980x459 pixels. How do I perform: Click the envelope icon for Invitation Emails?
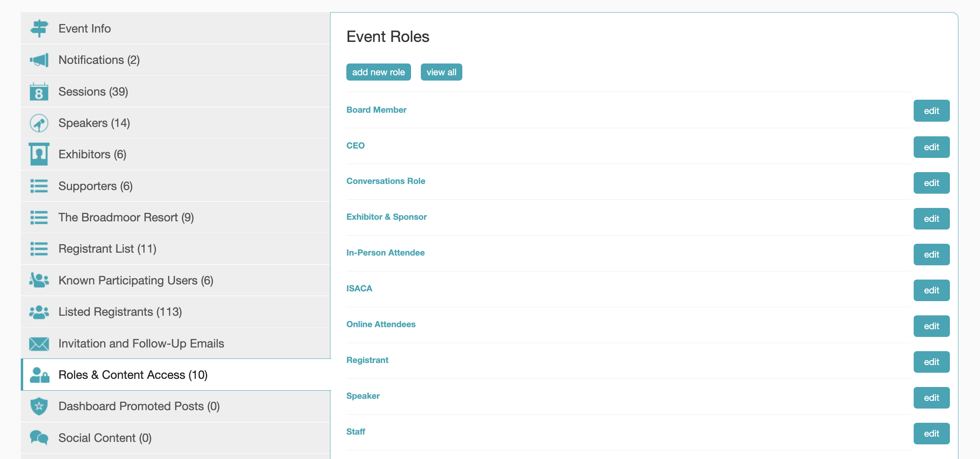[x=39, y=344]
